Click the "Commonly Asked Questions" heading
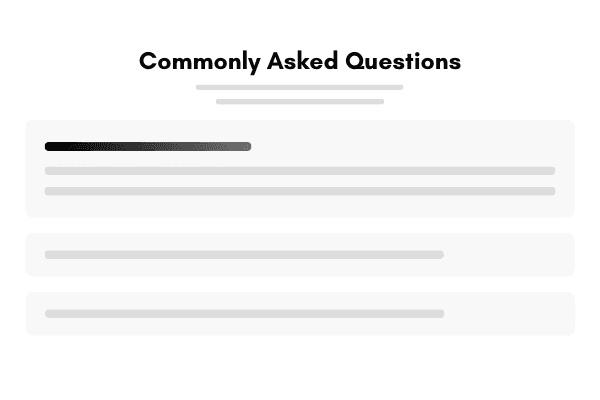 click(300, 61)
